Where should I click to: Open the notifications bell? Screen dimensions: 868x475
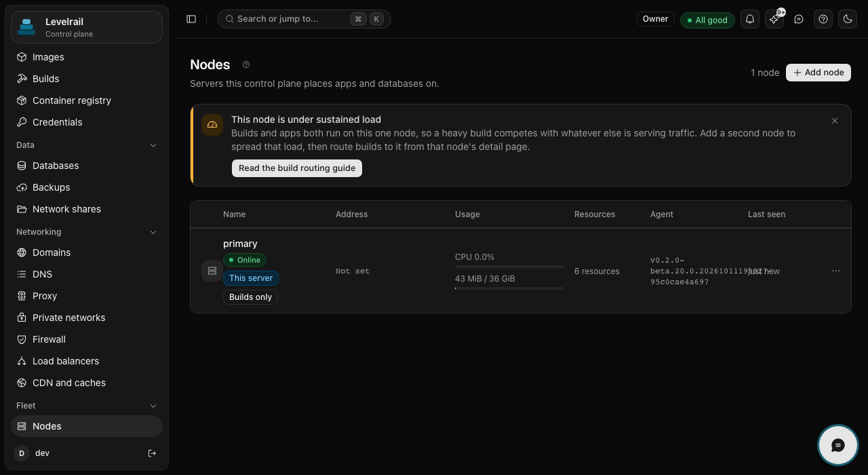750,19
